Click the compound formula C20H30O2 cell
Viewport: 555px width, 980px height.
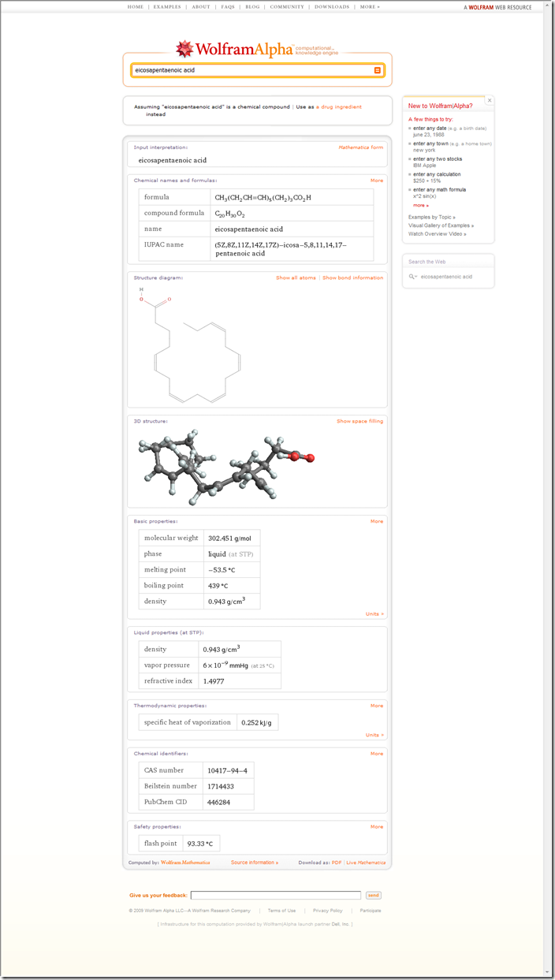pyautogui.click(x=292, y=213)
